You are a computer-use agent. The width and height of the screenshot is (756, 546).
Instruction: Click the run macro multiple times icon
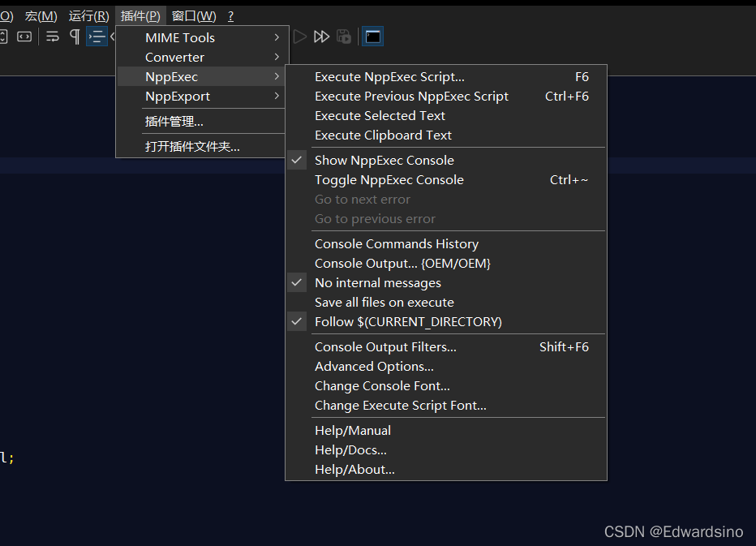coord(322,37)
